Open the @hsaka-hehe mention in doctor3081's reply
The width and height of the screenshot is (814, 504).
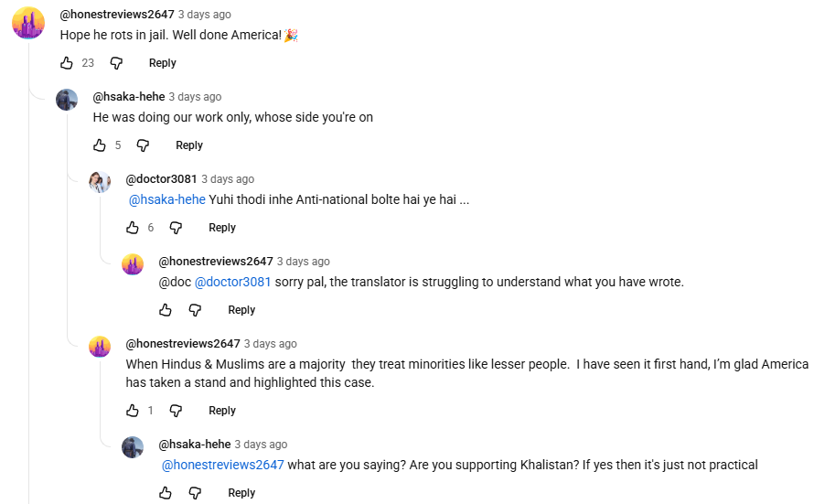pos(167,199)
